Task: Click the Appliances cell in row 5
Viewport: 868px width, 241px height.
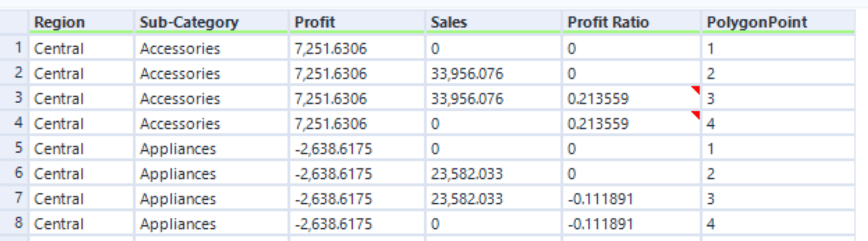Action: click(x=211, y=149)
